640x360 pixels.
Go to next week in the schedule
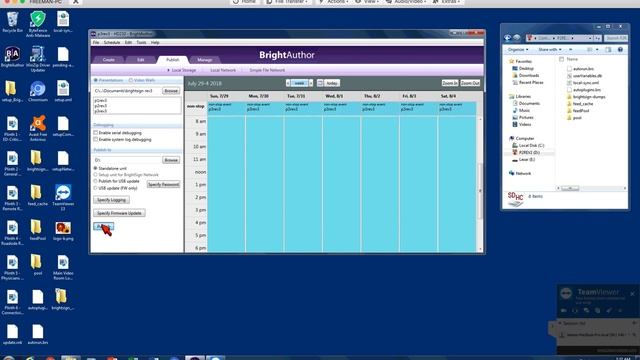pyautogui.click(x=311, y=83)
